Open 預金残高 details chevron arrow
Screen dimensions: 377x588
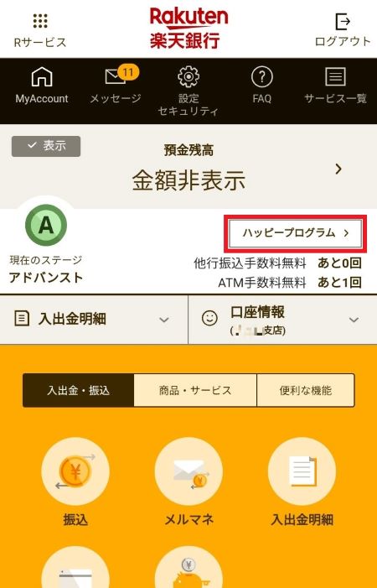tap(338, 169)
